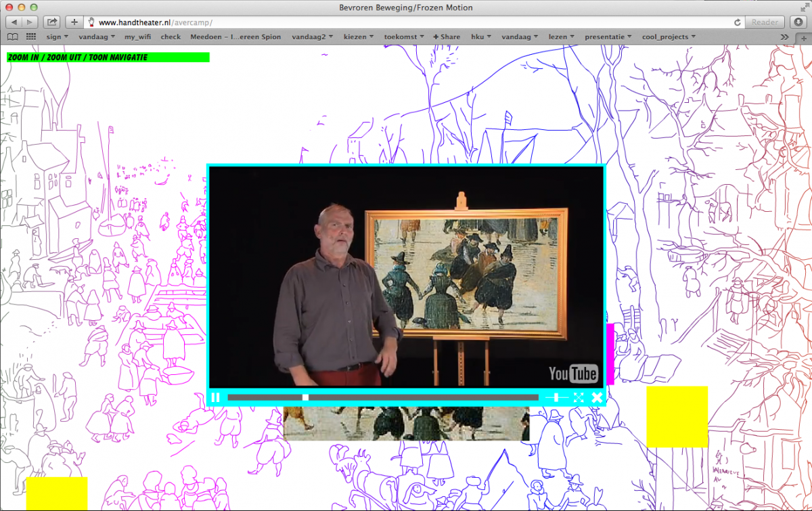This screenshot has height=511, width=812.
Task: Pause the playing video
Action: 215,397
